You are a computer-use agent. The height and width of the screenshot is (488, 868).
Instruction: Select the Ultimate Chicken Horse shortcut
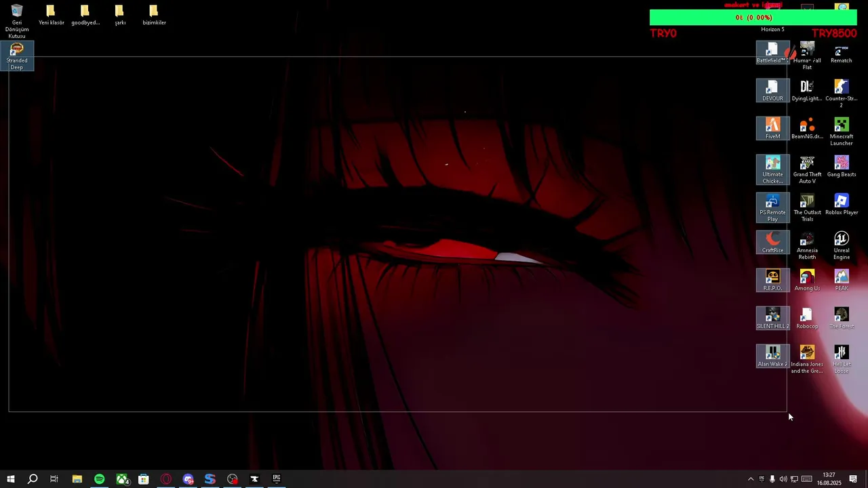point(772,169)
